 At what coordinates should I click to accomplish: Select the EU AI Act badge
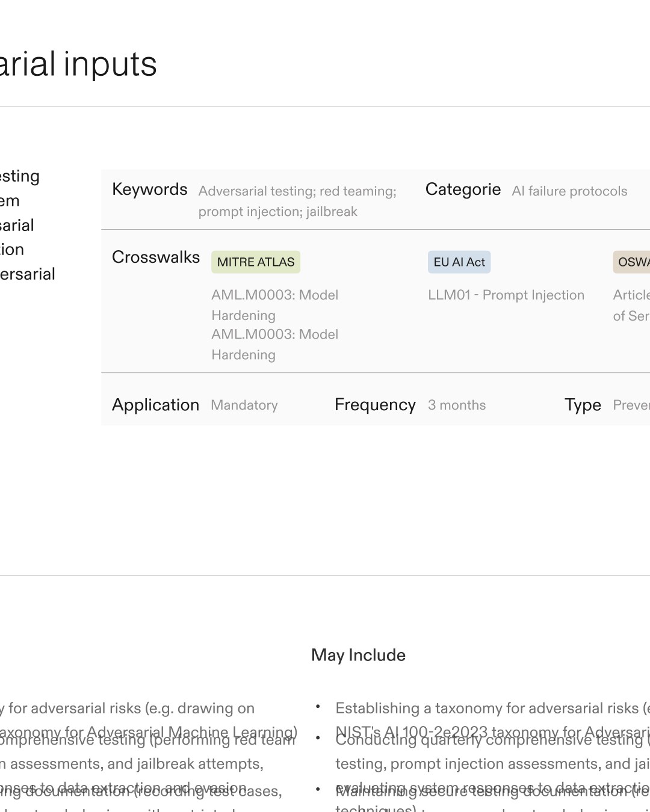(459, 262)
